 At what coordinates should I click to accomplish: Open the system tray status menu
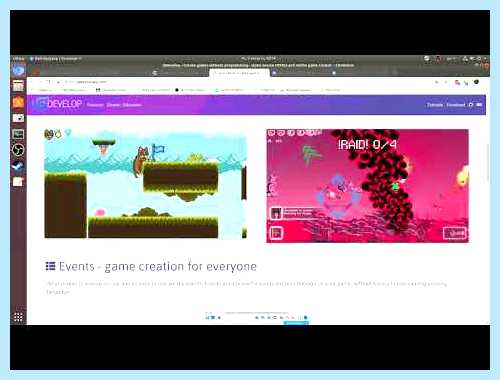475,59
